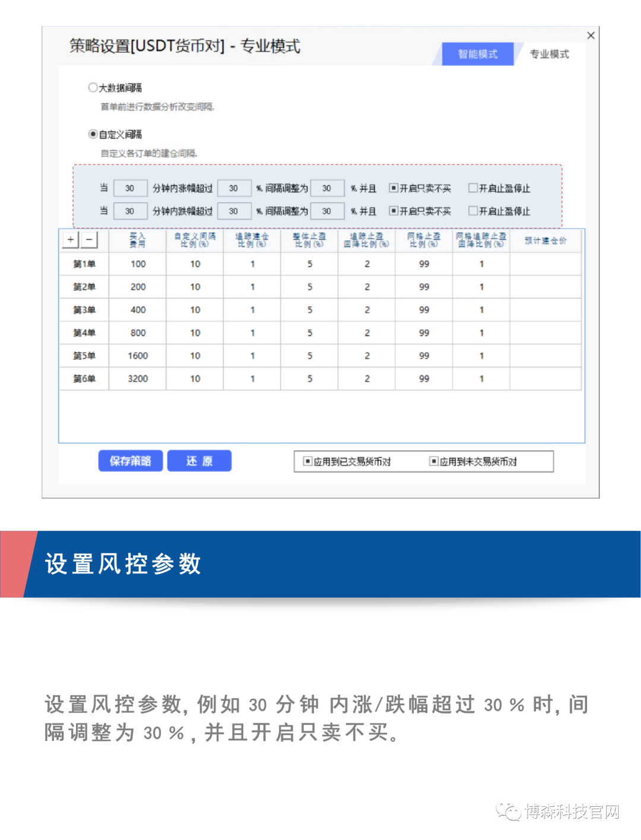Check 应用到已交易货币对 option
Screen dimensions: 641x840
(308, 461)
